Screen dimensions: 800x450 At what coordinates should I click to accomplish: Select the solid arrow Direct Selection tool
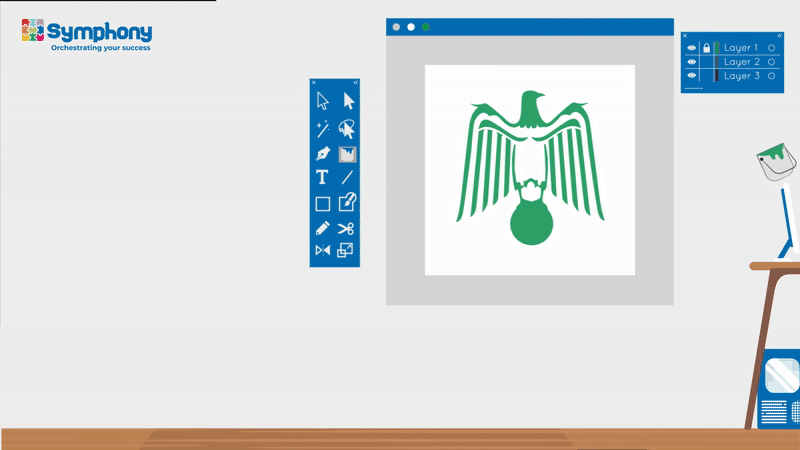349,100
